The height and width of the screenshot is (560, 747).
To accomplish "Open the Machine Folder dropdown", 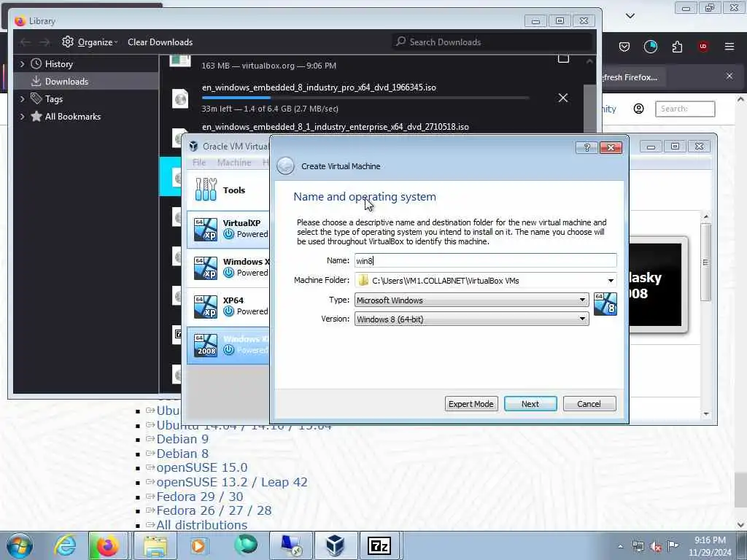I will click(611, 281).
